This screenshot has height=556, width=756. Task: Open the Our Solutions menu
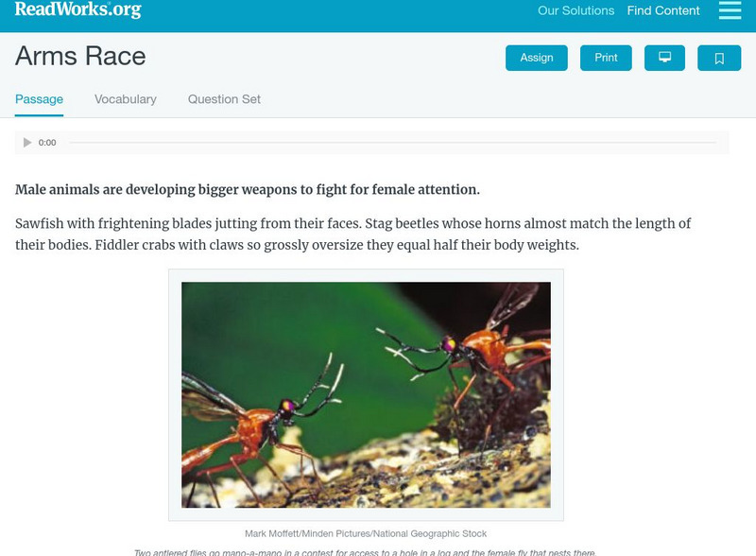(576, 10)
